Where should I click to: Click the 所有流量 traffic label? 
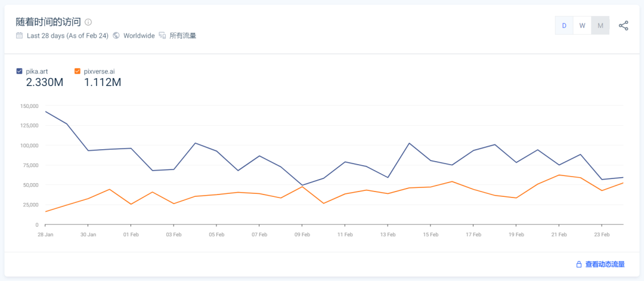pyautogui.click(x=183, y=36)
